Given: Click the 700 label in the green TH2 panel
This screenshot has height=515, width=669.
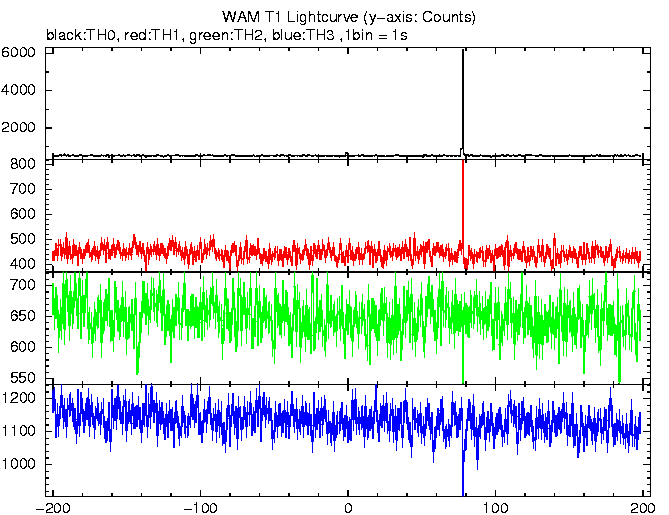Looking at the screenshot, I should point(23,285).
